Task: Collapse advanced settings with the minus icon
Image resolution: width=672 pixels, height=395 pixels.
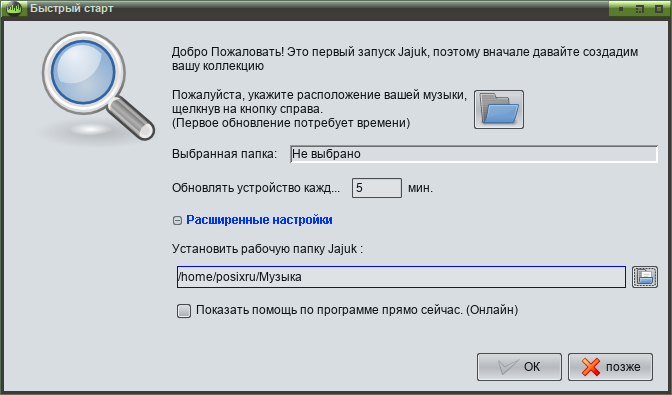Action: point(177,220)
